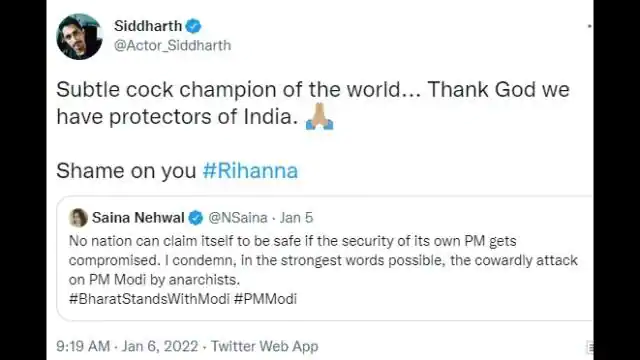The width and height of the screenshot is (640, 360).
Task: Click Saina Nehwal's verified badge
Action: coord(196,218)
